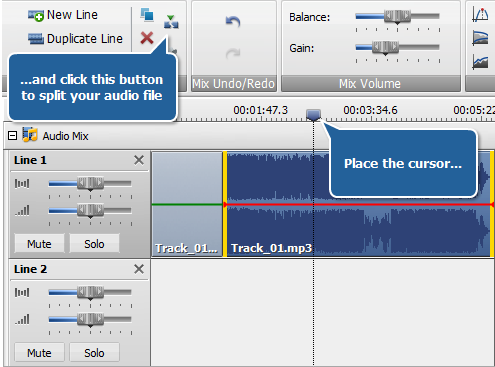Solo Line 1
Screen dimensions: 495x367
pyautogui.click(x=94, y=244)
